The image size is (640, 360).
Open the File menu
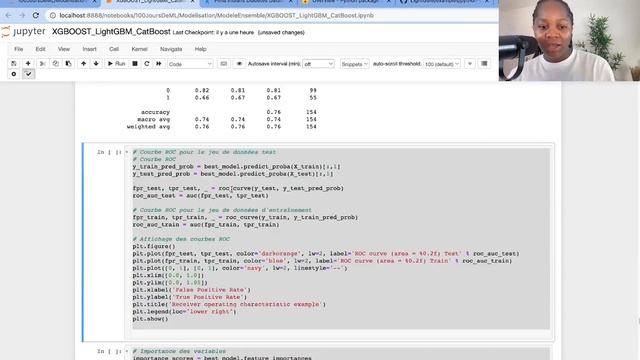[19, 49]
